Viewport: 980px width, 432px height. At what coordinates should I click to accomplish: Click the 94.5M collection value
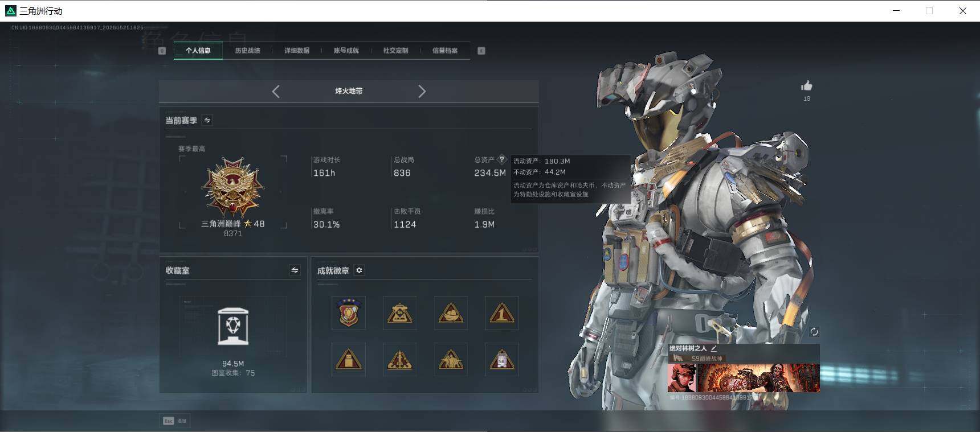pyautogui.click(x=233, y=364)
